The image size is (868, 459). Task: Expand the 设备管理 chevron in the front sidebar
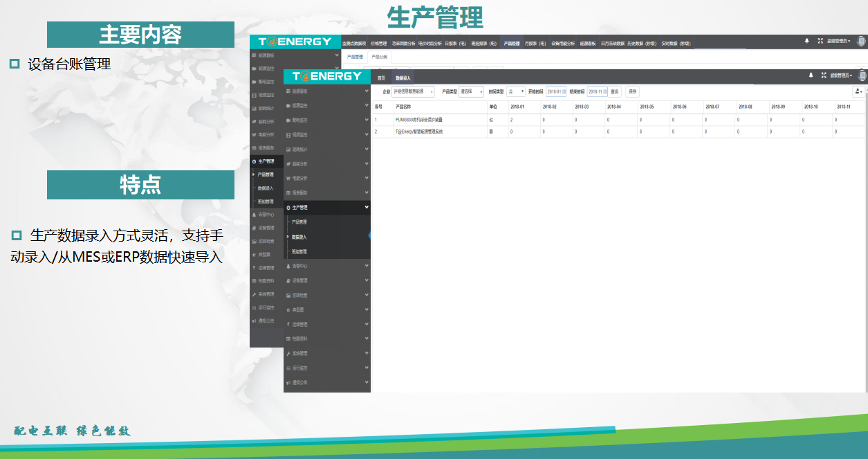(x=367, y=280)
